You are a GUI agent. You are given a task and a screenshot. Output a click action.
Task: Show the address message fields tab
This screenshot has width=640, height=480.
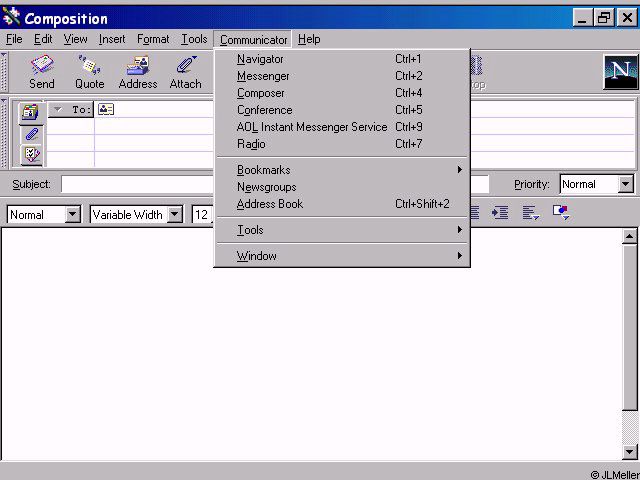click(31, 112)
